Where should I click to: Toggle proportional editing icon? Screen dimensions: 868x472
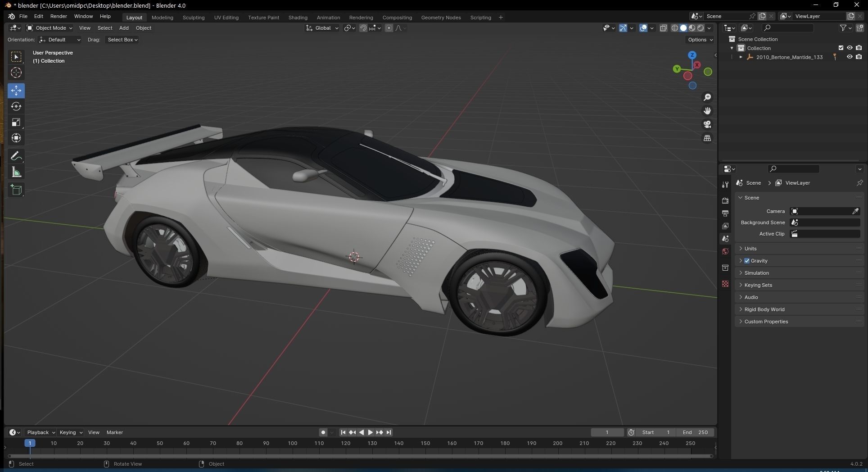[389, 28]
